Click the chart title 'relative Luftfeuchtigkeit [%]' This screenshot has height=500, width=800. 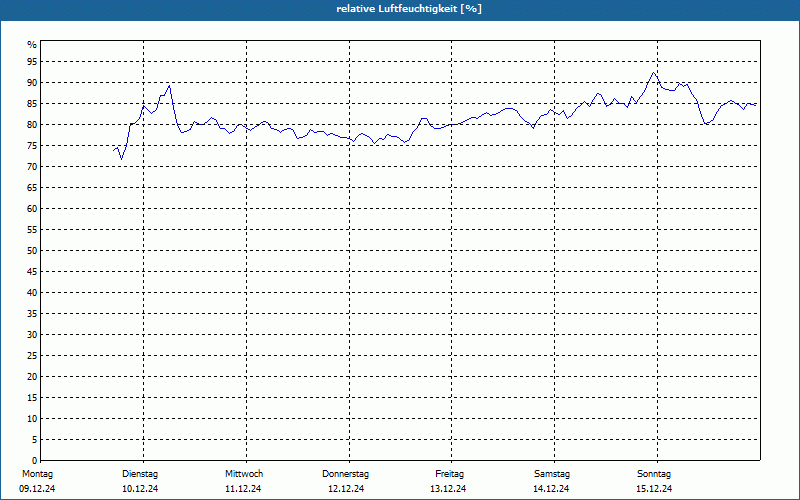pyautogui.click(x=409, y=9)
